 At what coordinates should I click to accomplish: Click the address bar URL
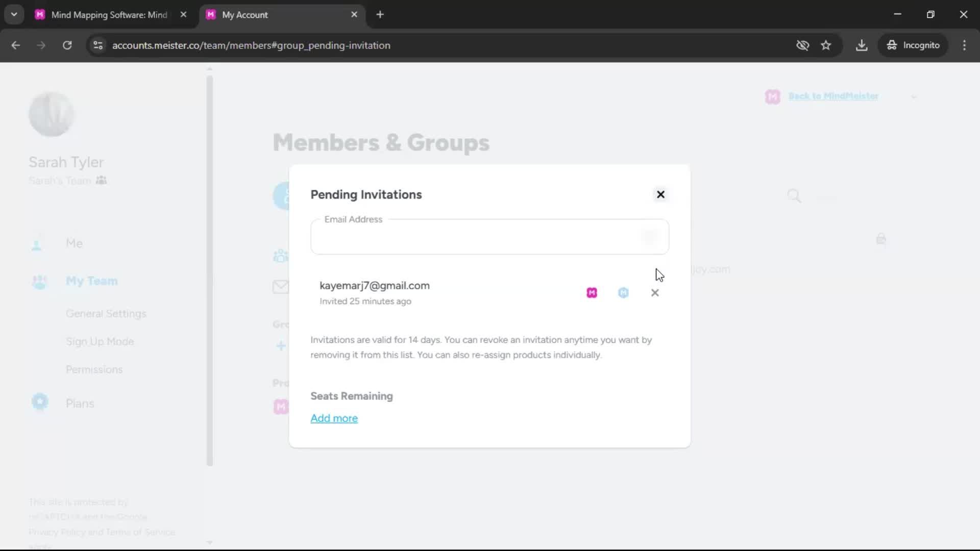[251, 45]
